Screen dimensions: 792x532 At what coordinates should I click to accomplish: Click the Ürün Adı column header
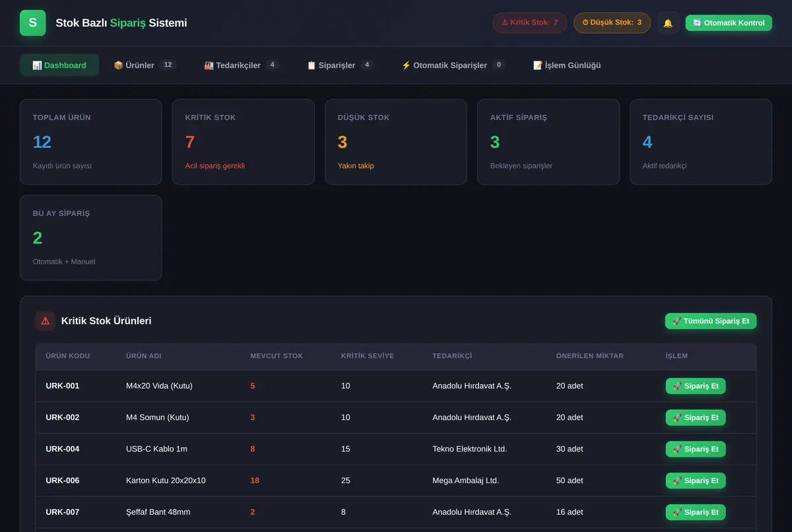click(144, 356)
